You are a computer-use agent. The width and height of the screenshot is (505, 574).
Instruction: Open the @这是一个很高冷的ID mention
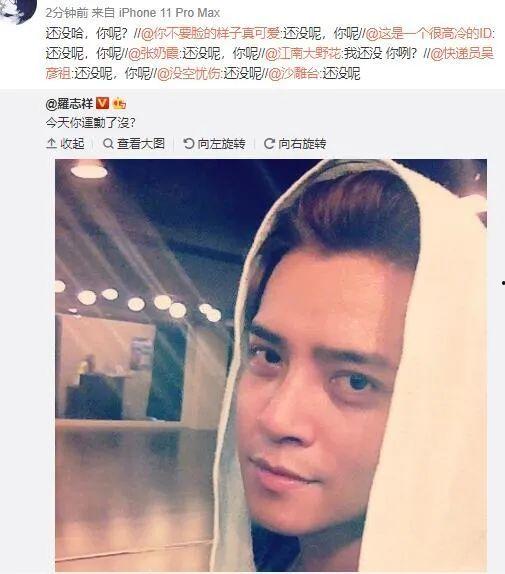430,34
